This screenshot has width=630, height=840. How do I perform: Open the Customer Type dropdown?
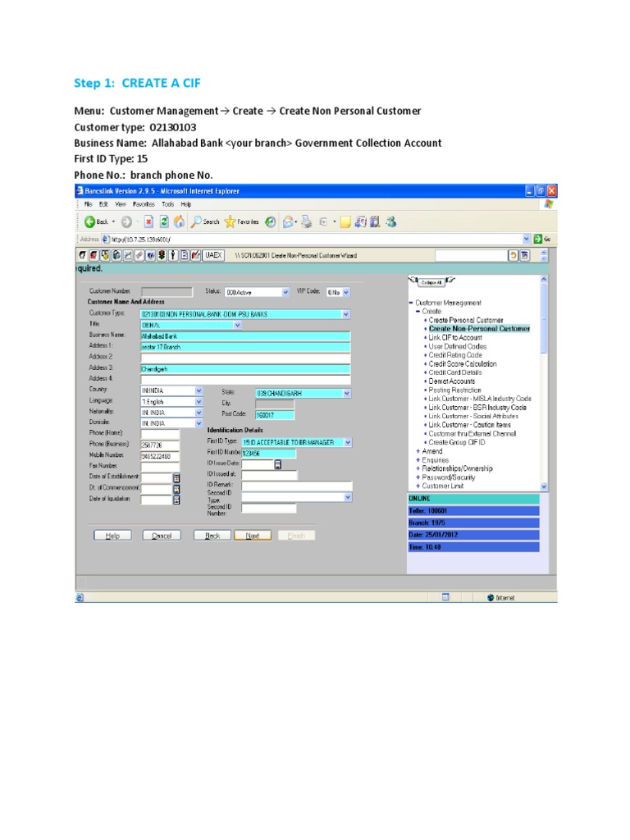[345, 314]
